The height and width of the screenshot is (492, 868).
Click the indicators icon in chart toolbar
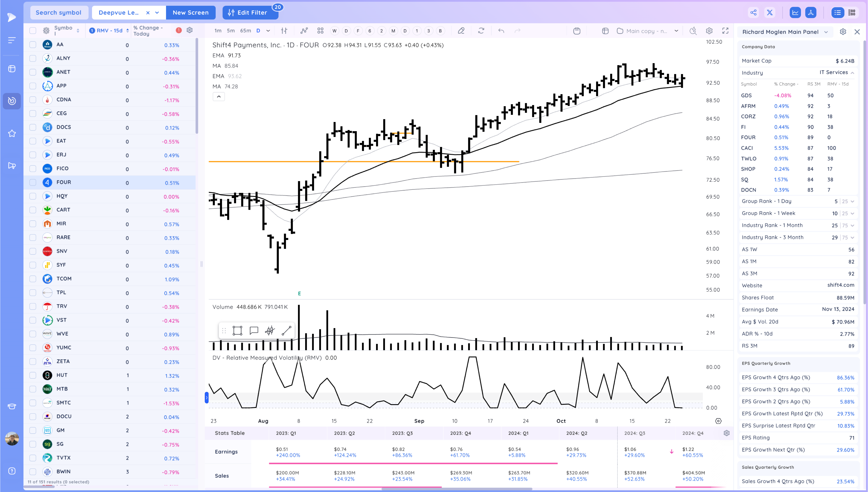(x=304, y=31)
